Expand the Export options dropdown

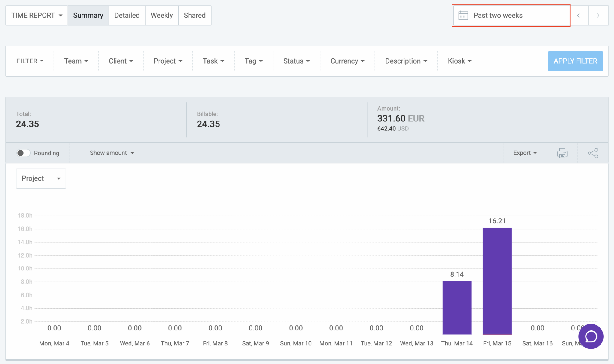click(525, 153)
